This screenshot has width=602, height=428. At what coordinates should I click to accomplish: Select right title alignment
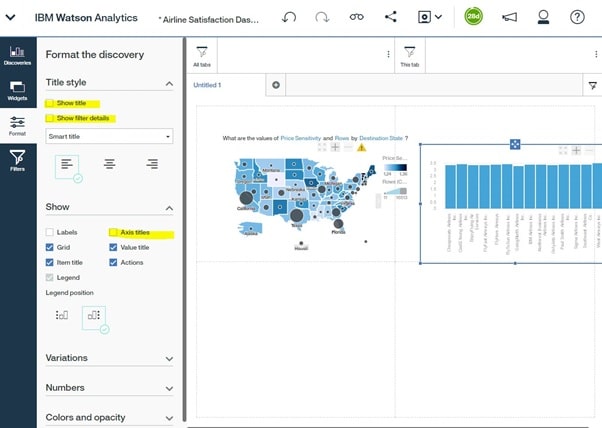pyautogui.click(x=152, y=164)
